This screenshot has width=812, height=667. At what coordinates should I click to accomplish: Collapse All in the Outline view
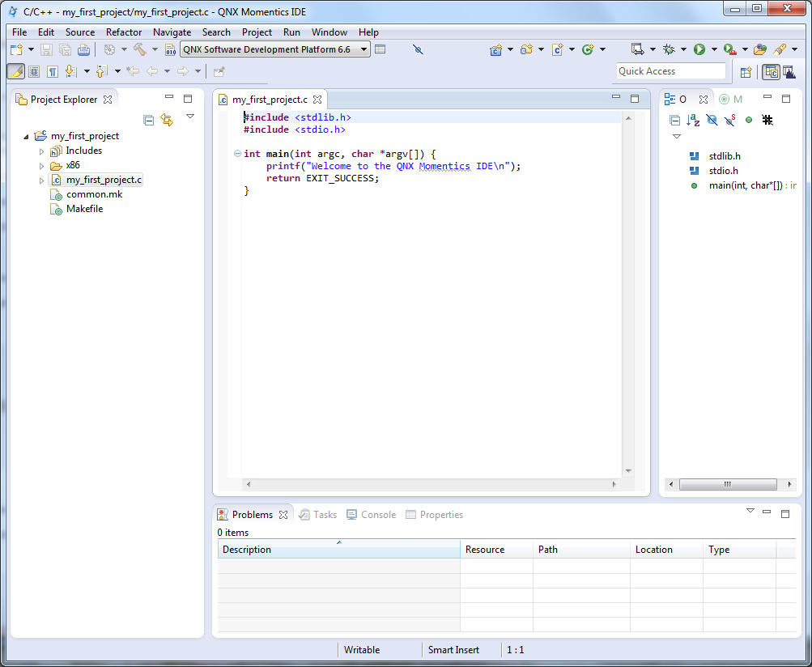674,120
